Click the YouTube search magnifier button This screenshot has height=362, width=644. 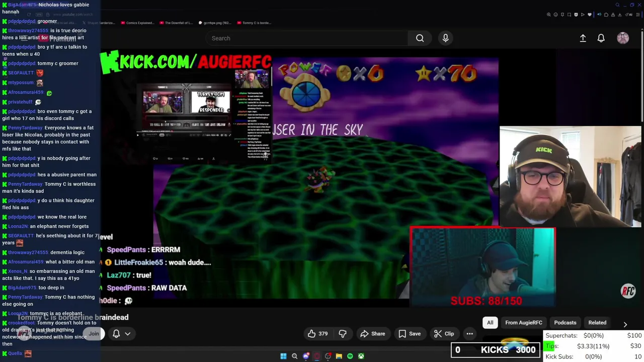click(x=420, y=38)
